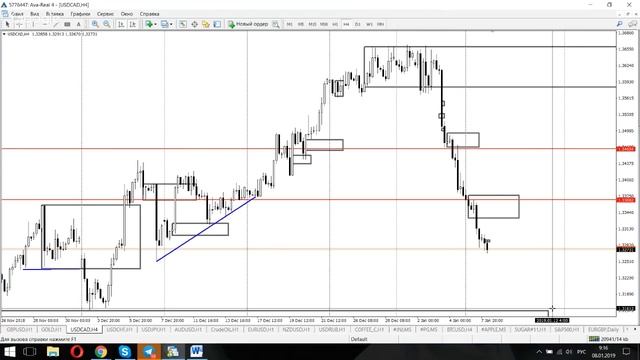The image size is (640, 360).
Task: Select the vertical line drawing tool
Action: (x=33, y=24)
